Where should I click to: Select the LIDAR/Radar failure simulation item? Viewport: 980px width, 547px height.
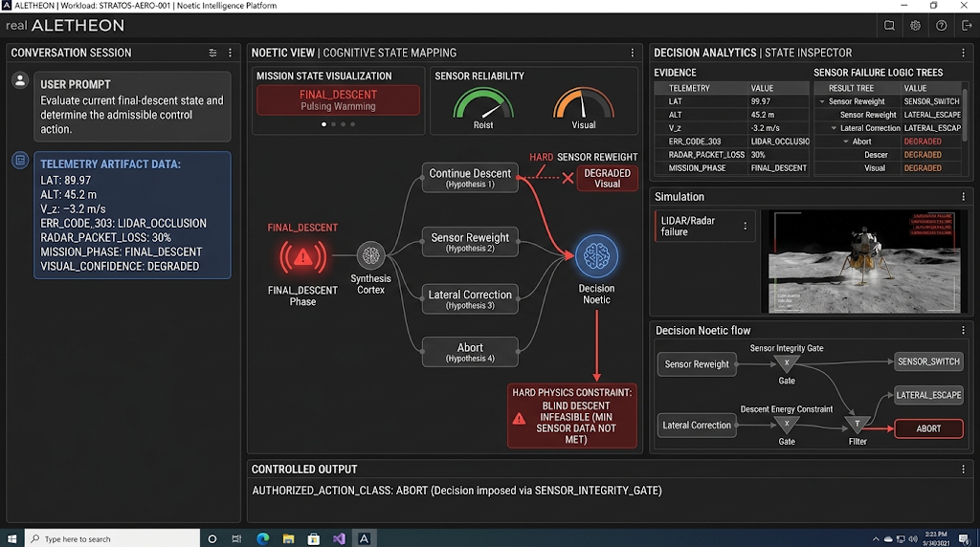703,226
